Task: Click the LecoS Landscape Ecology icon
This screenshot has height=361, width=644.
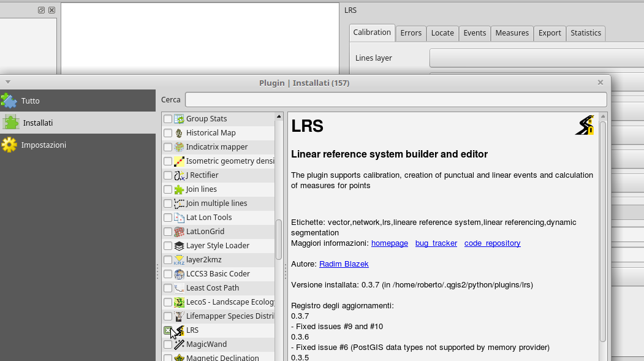Action: coord(179,302)
